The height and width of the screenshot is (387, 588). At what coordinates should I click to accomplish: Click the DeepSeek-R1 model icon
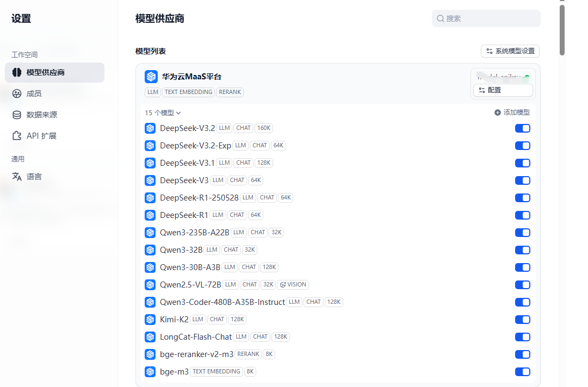tap(150, 215)
